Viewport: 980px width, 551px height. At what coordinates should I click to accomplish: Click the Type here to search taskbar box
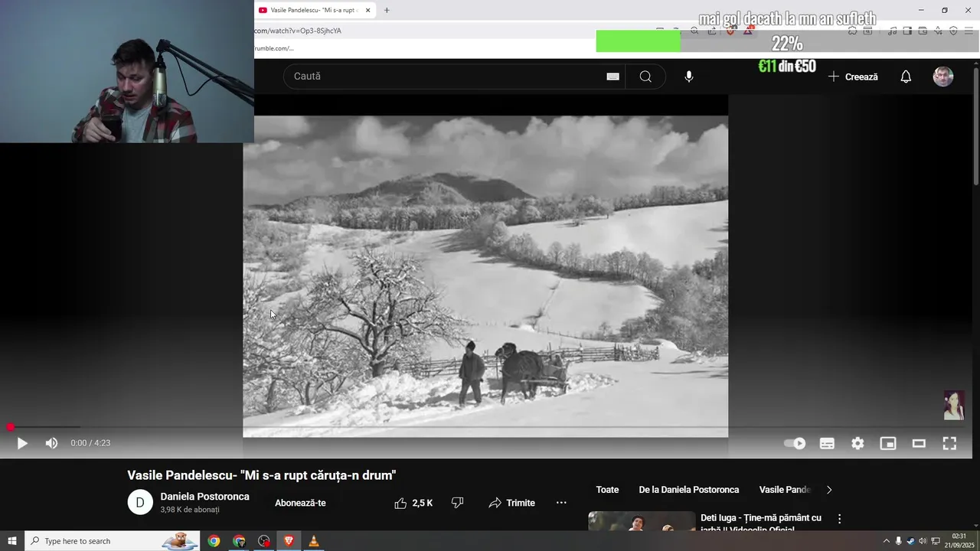[113, 541]
